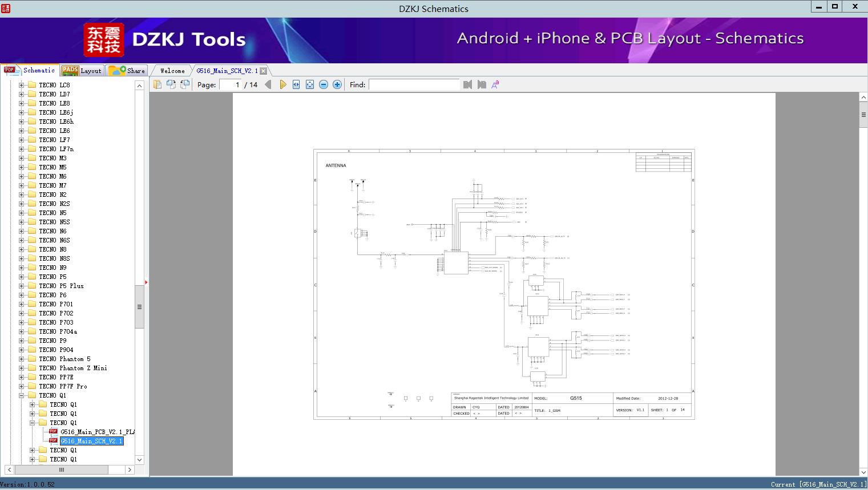Go to the previous page arrow
This screenshot has width=868, height=490.
click(268, 84)
